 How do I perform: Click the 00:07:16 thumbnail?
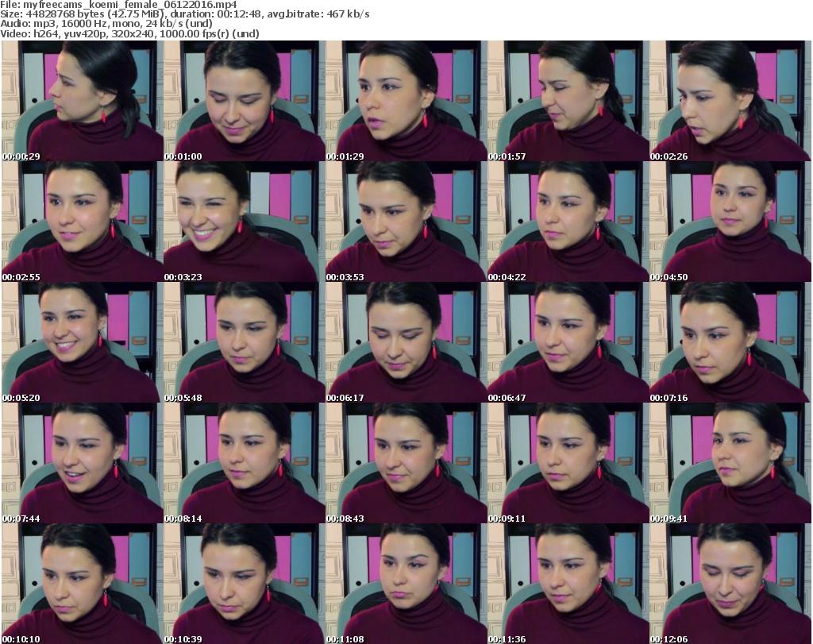(x=730, y=342)
